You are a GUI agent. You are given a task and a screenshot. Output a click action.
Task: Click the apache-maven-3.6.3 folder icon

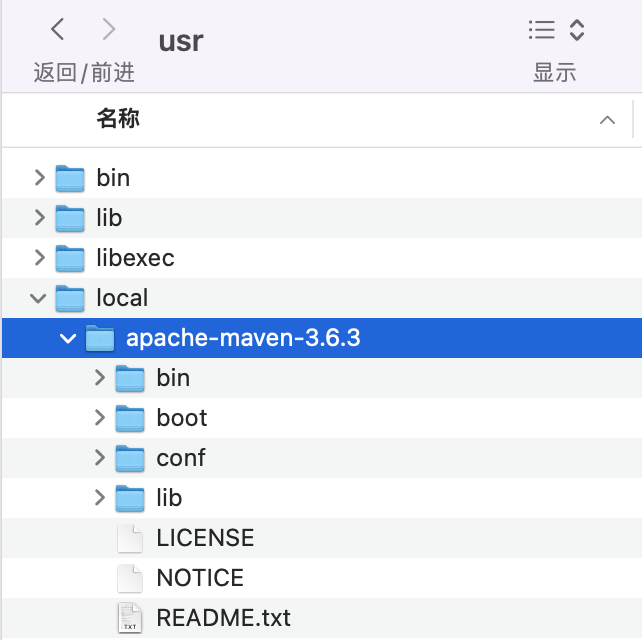pos(100,338)
